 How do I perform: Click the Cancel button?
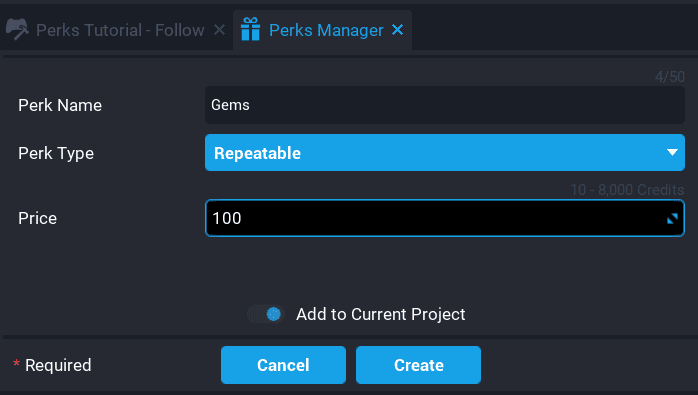[283, 365]
